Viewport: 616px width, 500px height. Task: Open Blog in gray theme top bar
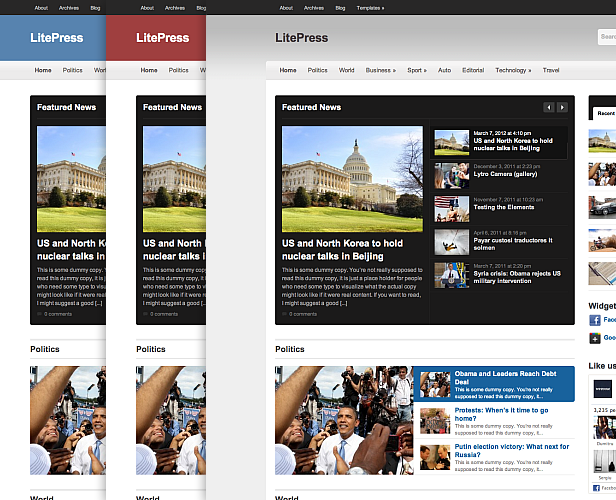(340, 8)
